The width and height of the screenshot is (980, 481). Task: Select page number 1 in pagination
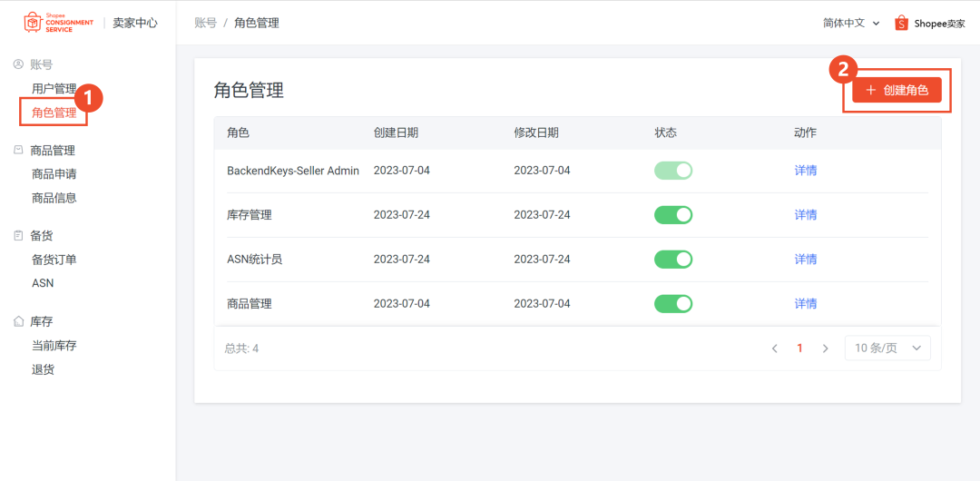(x=799, y=348)
